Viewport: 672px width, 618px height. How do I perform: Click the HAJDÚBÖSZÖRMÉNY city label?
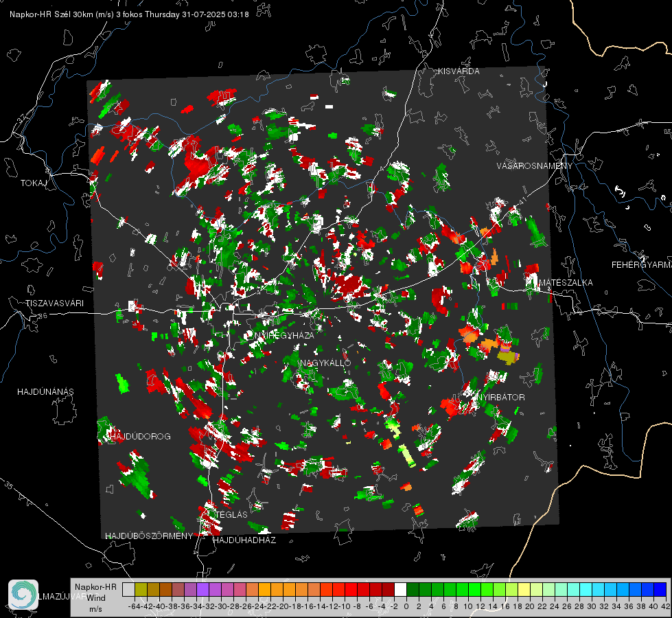point(149,536)
